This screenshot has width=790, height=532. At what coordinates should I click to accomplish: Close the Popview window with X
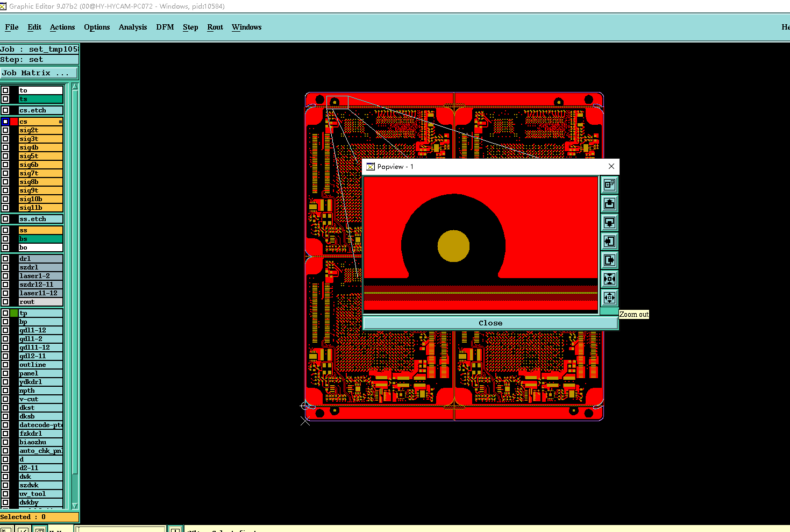(611, 167)
